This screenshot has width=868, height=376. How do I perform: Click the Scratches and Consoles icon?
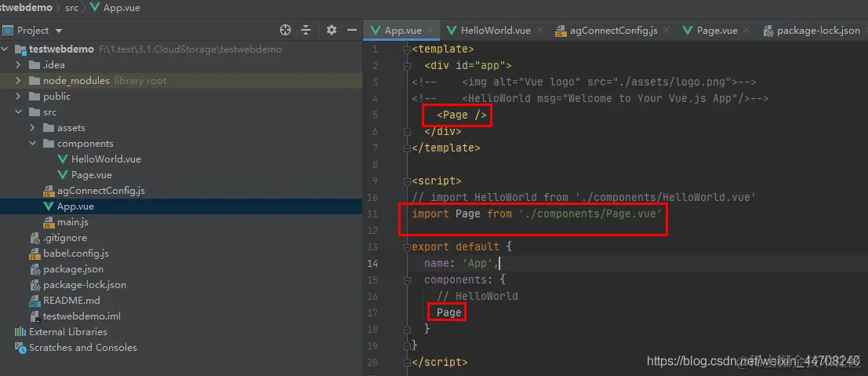coord(20,348)
